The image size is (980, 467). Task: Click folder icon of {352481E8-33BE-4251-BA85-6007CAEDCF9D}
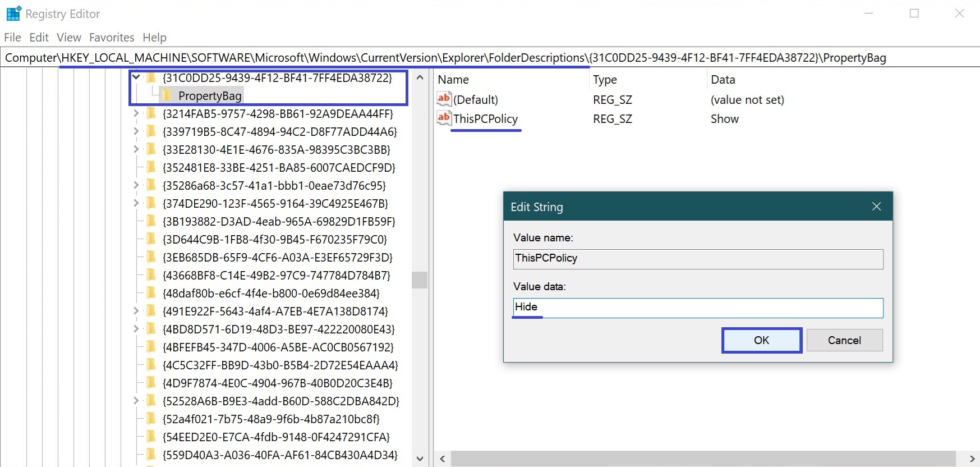click(151, 167)
